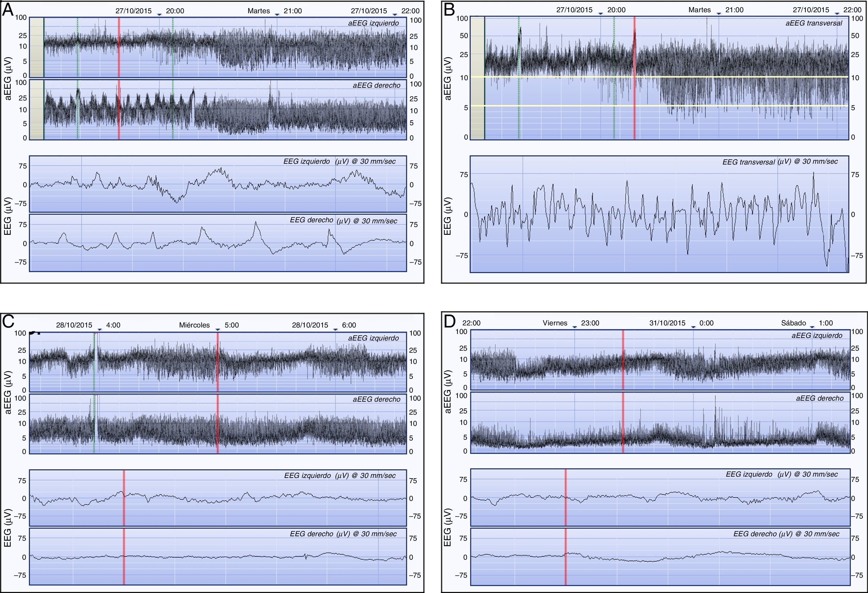The image size is (868, 593).
Task: Click the "aEEG izquierdo" channel label in panel D
Action: click(x=817, y=336)
